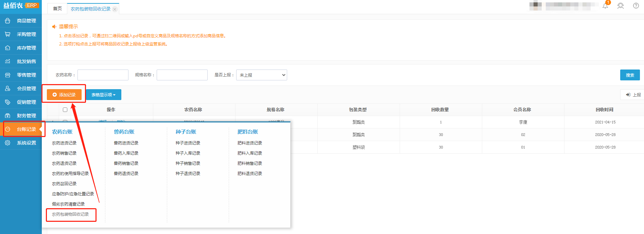Close the 农药包装物回收记录 tab
The width and height of the screenshot is (644, 234).
pyautogui.click(x=115, y=9)
